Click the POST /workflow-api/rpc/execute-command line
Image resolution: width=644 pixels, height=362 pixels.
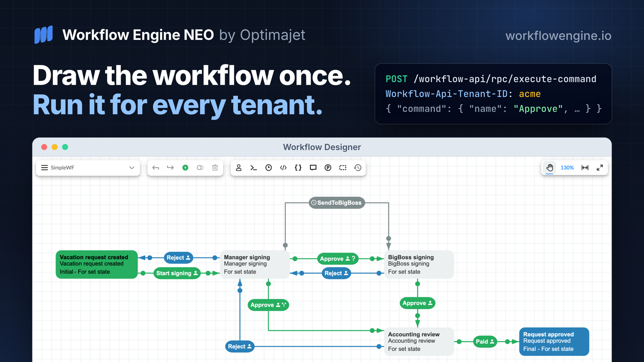pyautogui.click(x=491, y=79)
